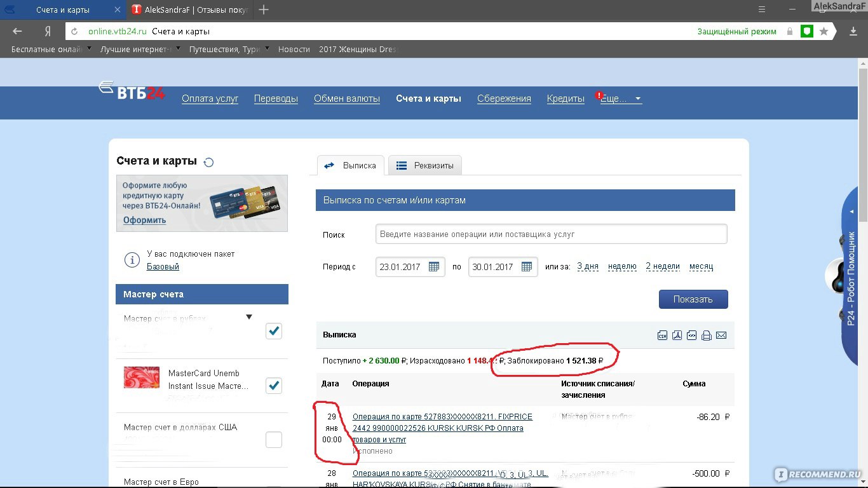The image size is (868, 488).
Task: Open Сбережения menu
Action: pos(504,98)
